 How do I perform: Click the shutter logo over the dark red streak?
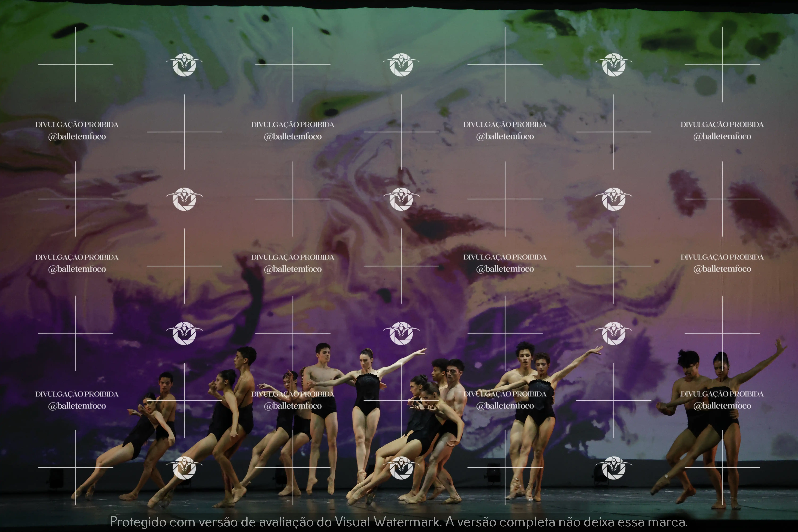(401, 199)
